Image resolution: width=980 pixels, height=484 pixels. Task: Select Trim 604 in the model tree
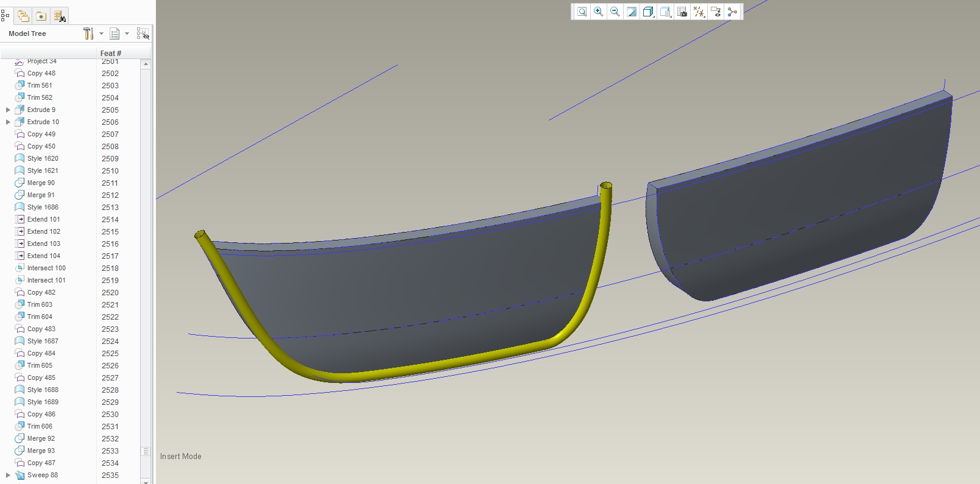coord(40,317)
